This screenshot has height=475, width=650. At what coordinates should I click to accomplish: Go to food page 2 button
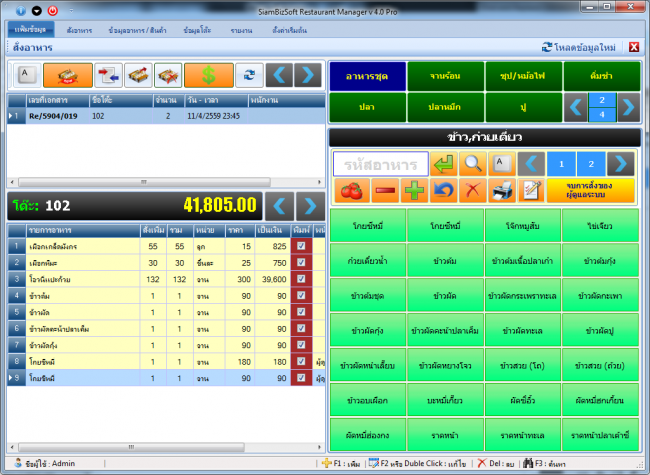[x=591, y=164]
